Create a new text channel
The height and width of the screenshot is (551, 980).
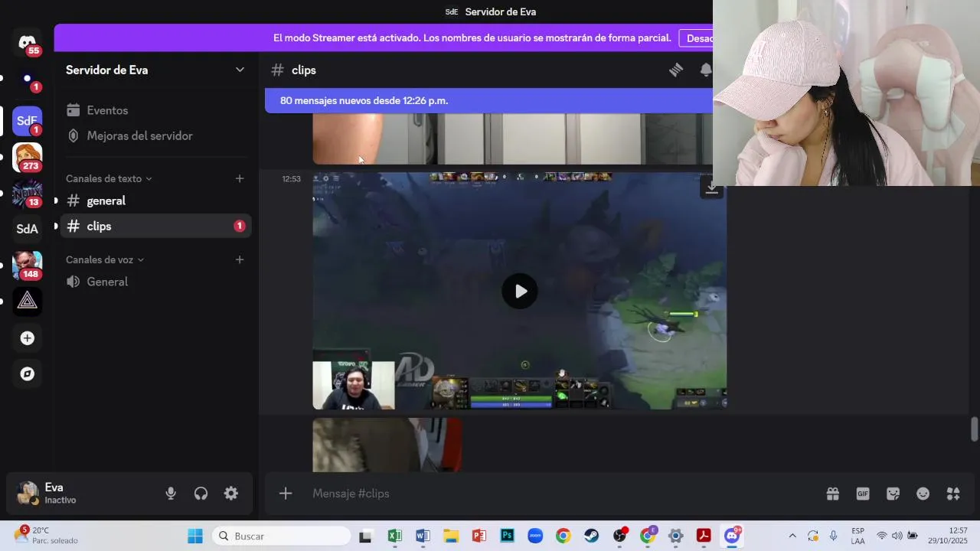(x=240, y=178)
